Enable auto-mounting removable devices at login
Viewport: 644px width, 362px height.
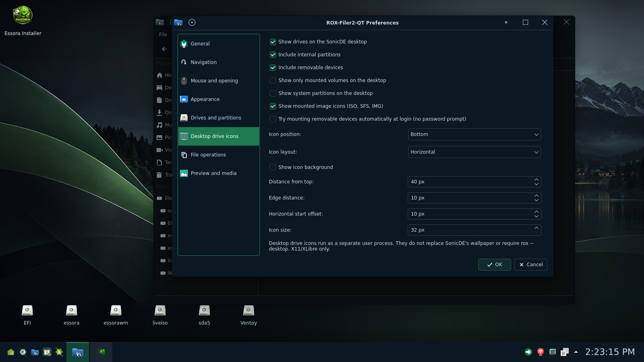pos(273,119)
